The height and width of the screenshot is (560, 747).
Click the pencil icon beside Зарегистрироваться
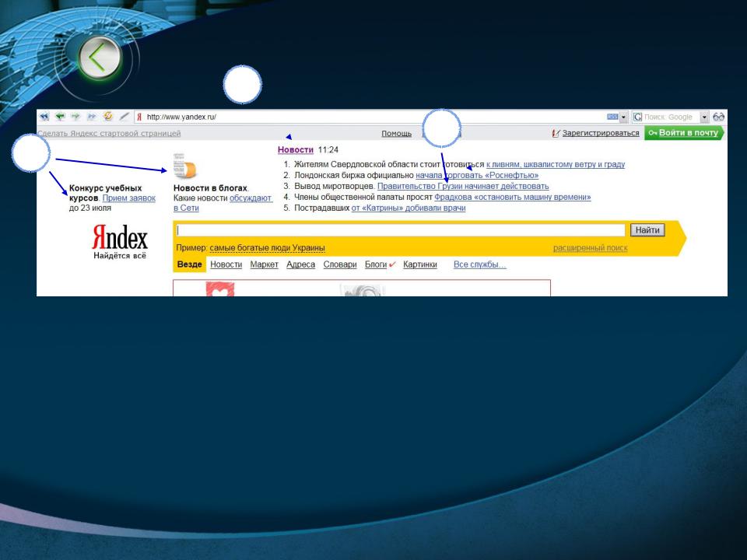[556, 133]
